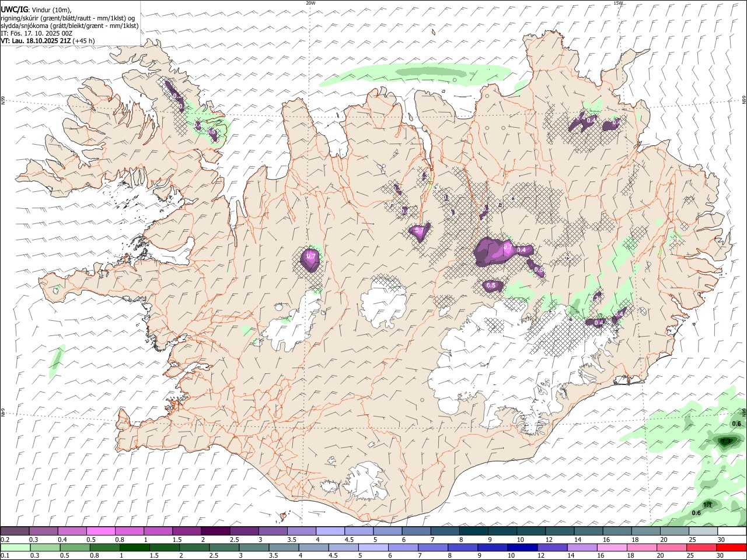Choose the 1.5 magenta-purple swatch in upper row

187,531
